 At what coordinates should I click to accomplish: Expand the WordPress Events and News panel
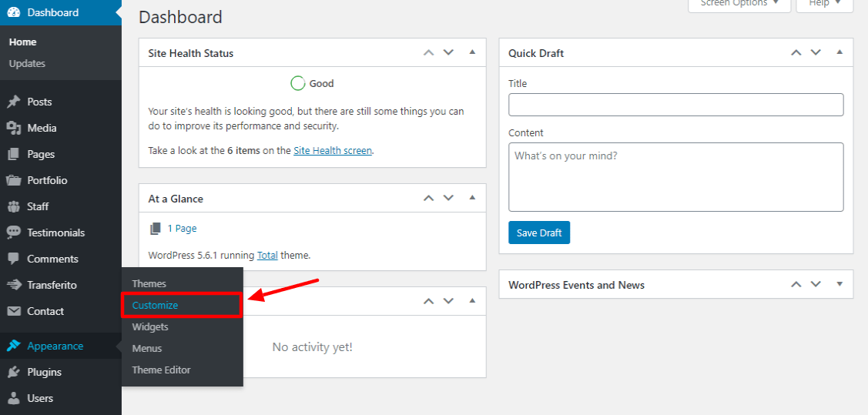click(840, 284)
